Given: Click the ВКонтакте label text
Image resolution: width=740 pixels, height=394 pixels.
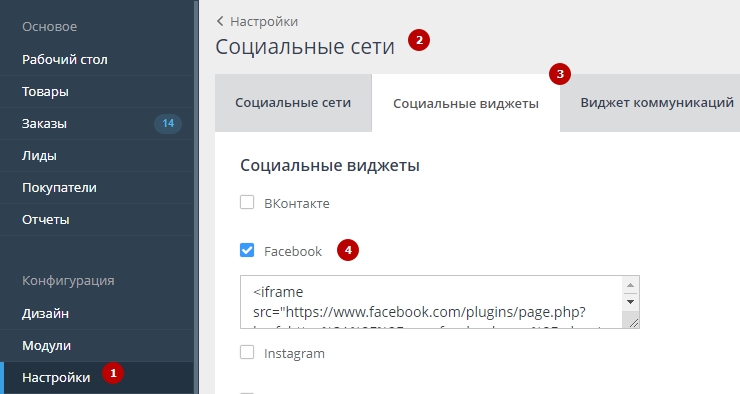Looking at the screenshot, I should [x=297, y=204].
